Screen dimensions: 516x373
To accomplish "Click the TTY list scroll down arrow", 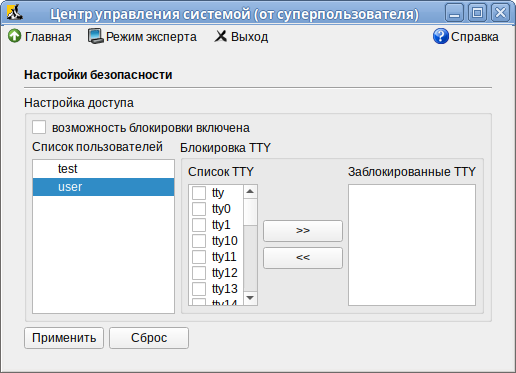I will point(250,298).
